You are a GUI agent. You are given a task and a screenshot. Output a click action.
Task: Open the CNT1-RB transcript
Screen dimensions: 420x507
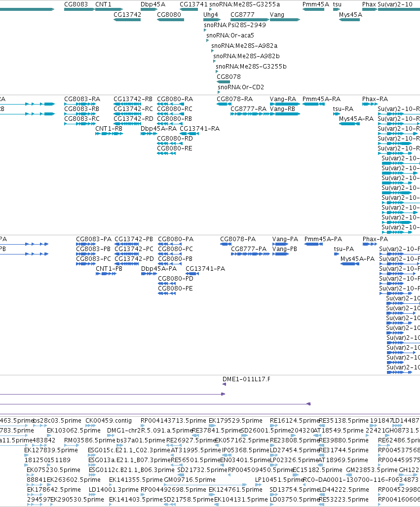click(x=109, y=134)
